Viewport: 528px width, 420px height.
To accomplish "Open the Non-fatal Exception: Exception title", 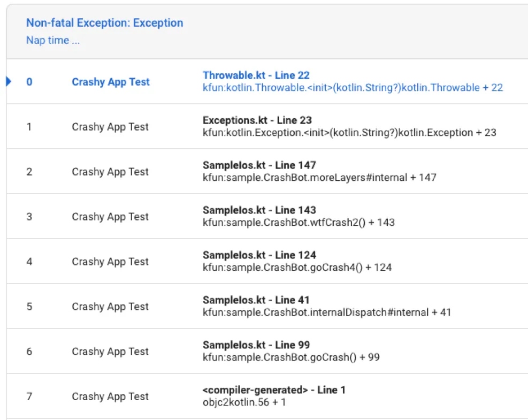I will [105, 23].
